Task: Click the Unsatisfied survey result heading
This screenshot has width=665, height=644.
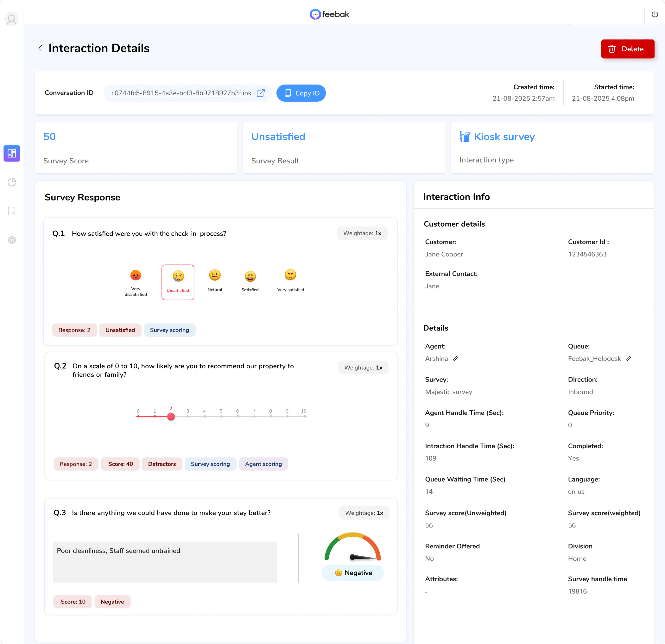Action: [278, 136]
